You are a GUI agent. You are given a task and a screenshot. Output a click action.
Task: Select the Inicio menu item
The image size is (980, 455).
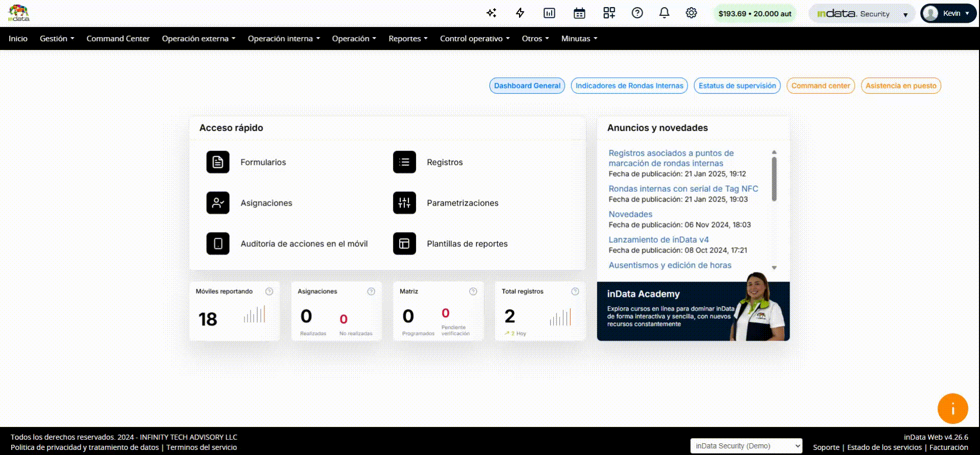click(x=18, y=39)
